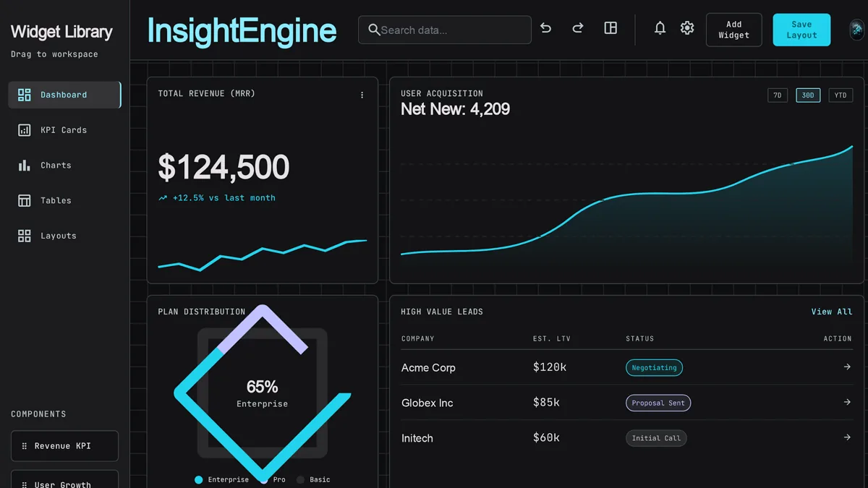Click the trend arrow beside +12.5%
Viewport: 868px width, 488px height.
coord(163,198)
